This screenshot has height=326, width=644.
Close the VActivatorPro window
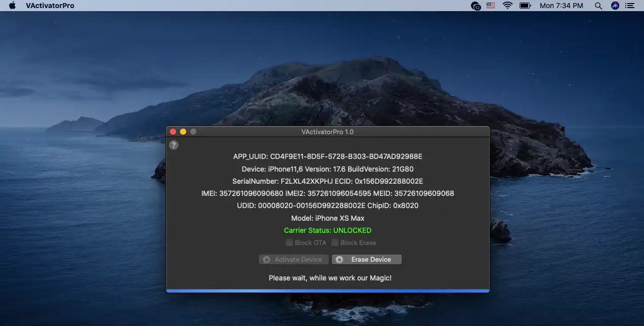pyautogui.click(x=173, y=132)
